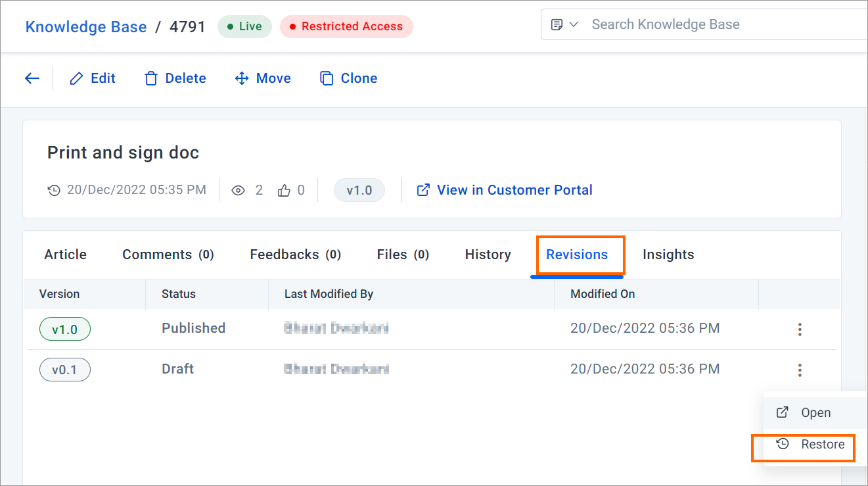Switch to the Article tab
The height and width of the screenshot is (486, 868).
pyautogui.click(x=66, y=255)
